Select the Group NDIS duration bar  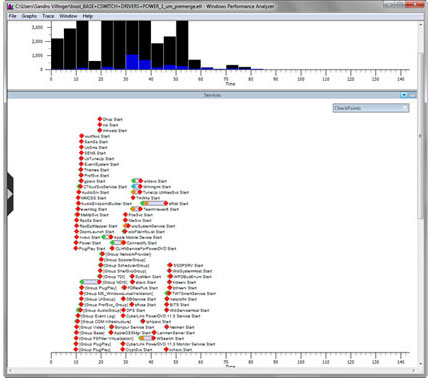(x=90, y=282)
